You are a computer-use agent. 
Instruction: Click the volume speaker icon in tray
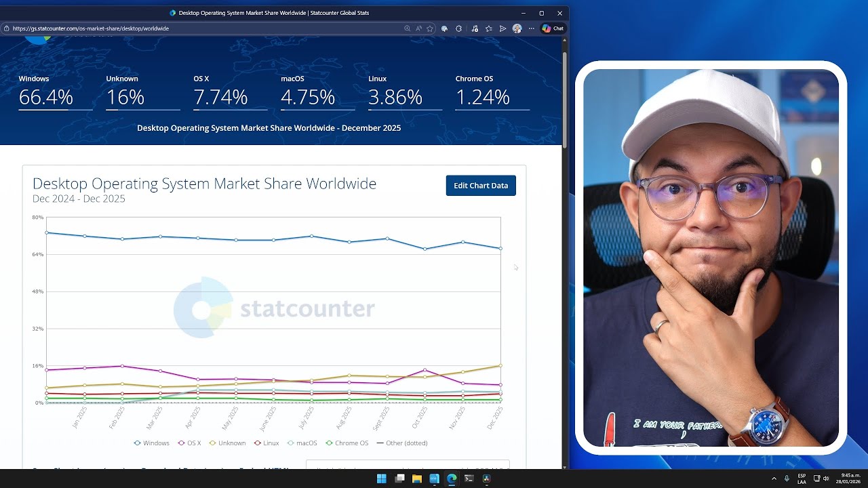pyautogui.click(x=826, y=479)
